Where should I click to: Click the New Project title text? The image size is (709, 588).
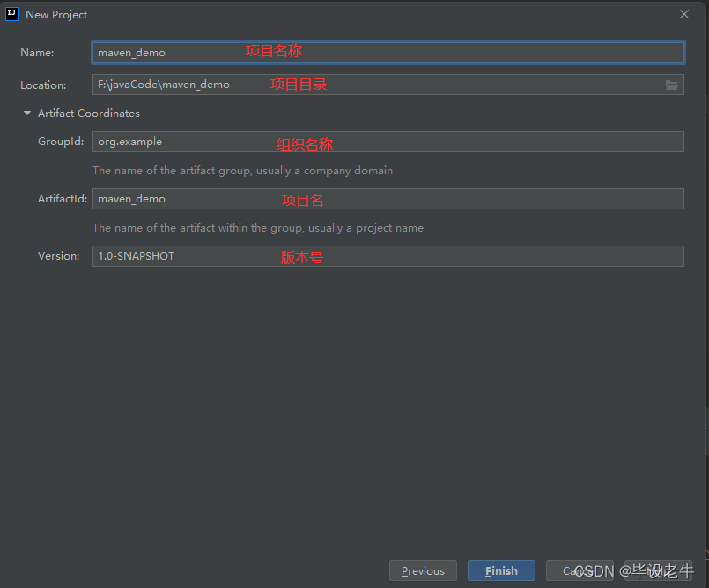click(56, 14)
